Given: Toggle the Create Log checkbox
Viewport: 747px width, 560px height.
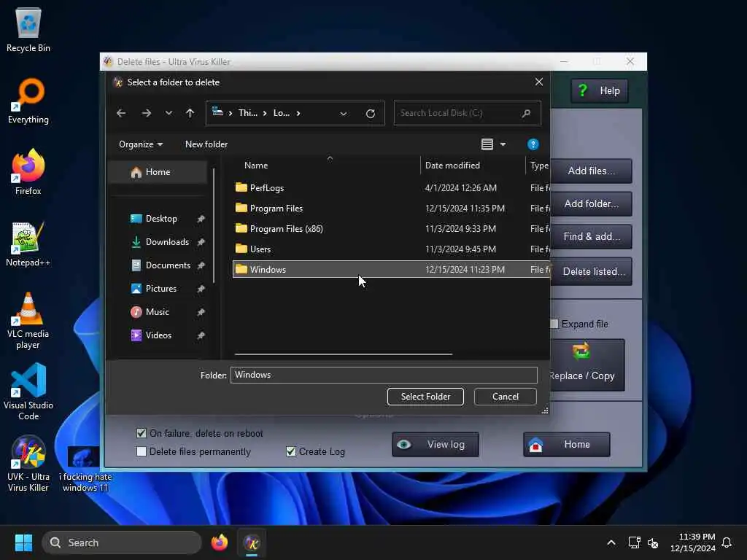Looking at the screenshot, I should 290,451.
